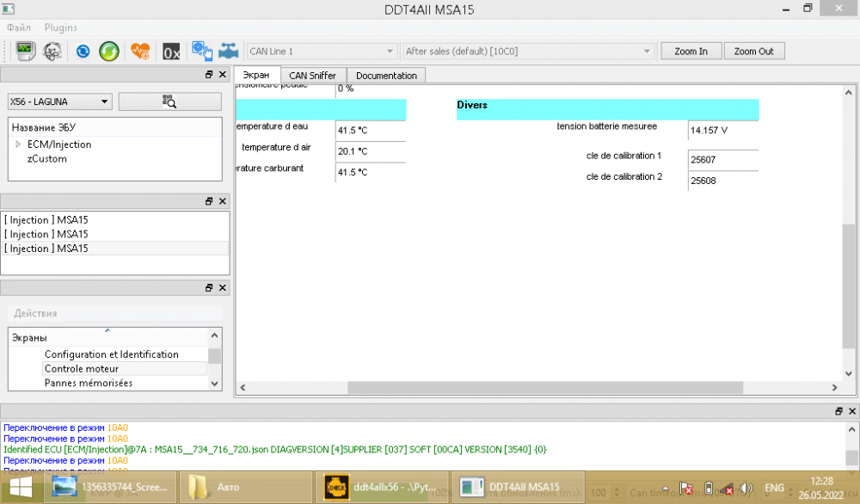Screen dimensions: 860x504
Task: Open Configuration et Identification screen
Action: [x=112, y=354]
